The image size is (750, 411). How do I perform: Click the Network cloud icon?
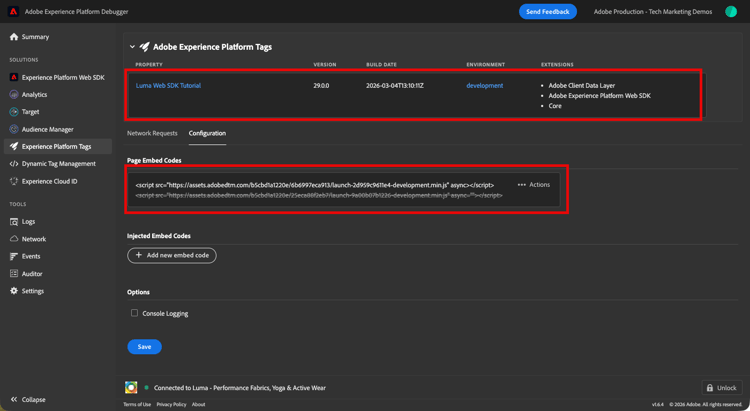pyautogui.click(x=14, y=239)
